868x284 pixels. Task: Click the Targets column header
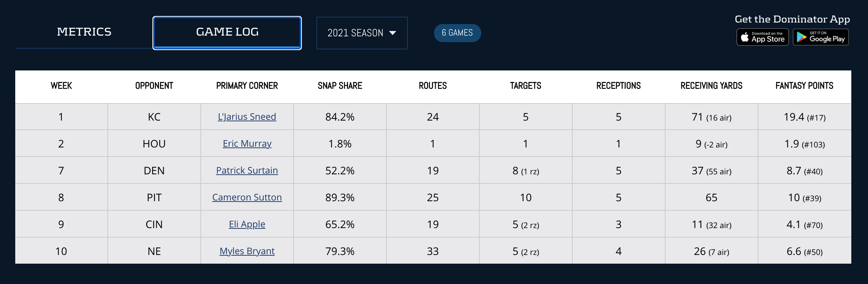[x=525, y=86]
